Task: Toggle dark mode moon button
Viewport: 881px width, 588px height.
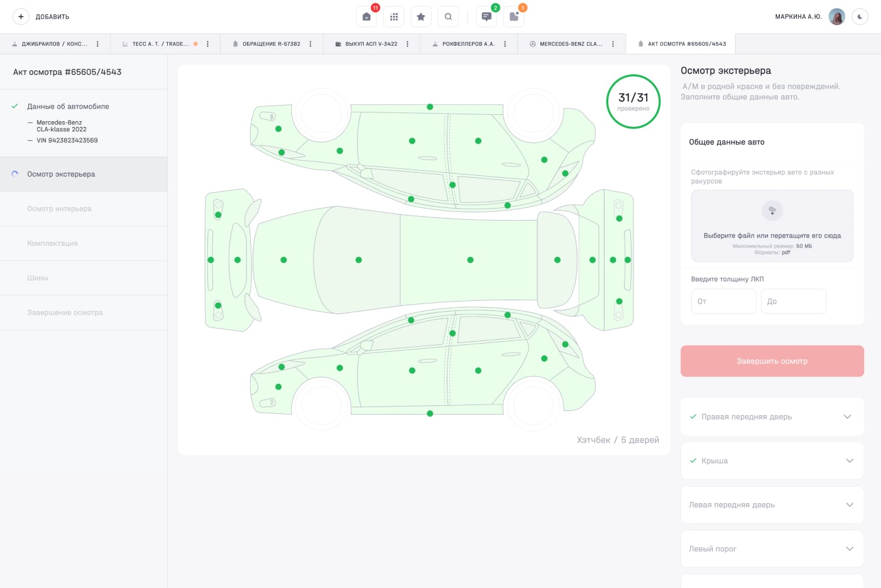Action: pos(860,17)
